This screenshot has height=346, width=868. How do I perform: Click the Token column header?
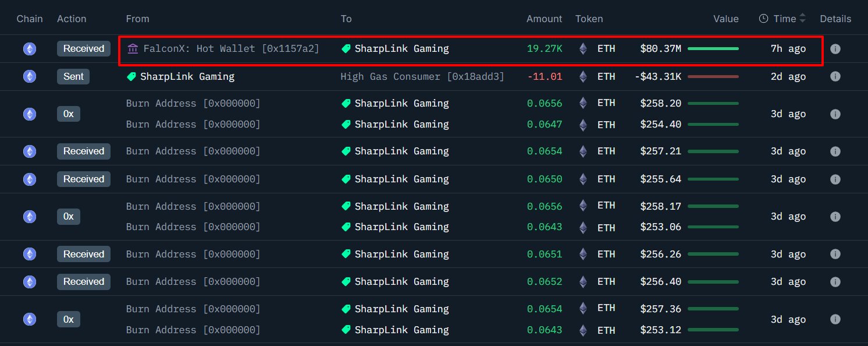(589, 19)
